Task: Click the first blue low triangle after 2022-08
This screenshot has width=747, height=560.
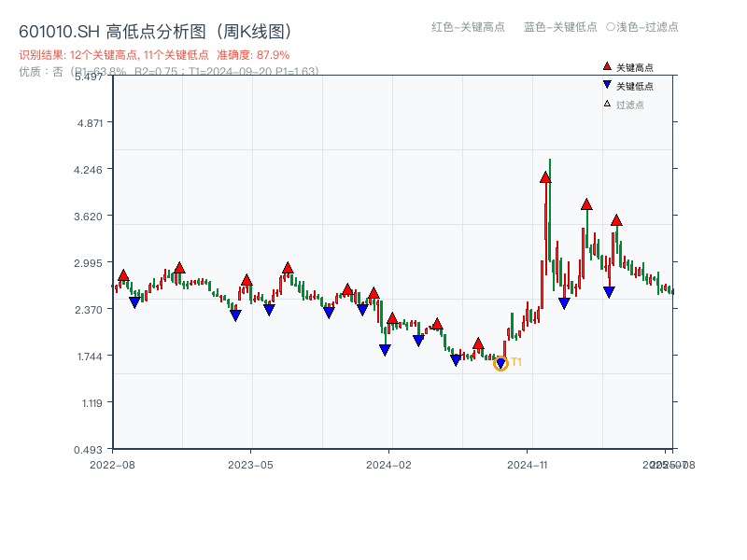Action: pyautogui.click(x=134, y=302)
